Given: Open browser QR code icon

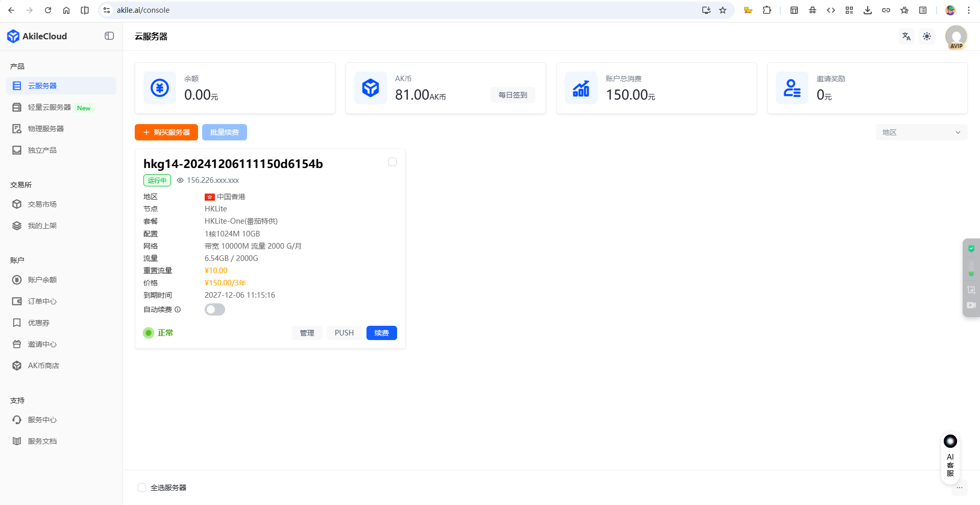Looking at the screenshot, I should click(849, 10).
